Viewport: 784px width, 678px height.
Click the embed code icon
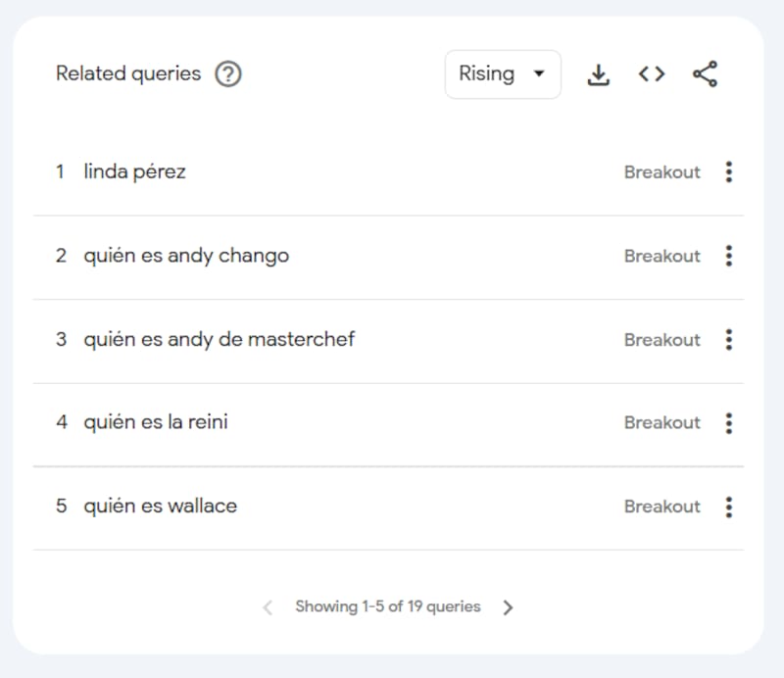[652, 74]
